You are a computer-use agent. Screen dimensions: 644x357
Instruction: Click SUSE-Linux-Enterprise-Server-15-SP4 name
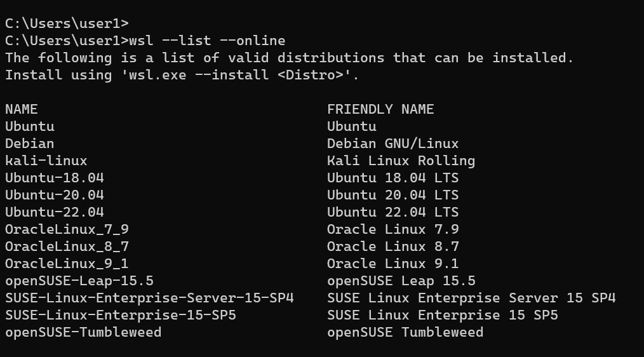click(149, 299)
